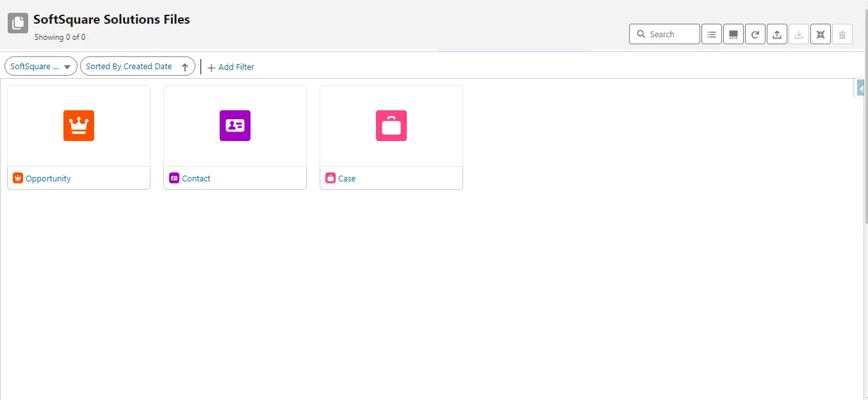Viewport: 868px width, 400px height.
Task: Click the SoftSquare Solutions Files app icon
Action: (17, 24)
